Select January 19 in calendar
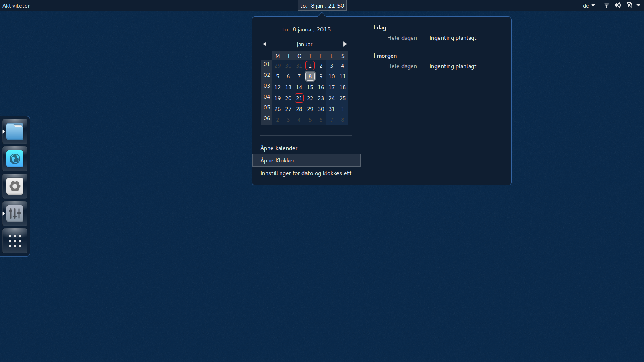This screenshot has width=644, height=362. [x=277, y=98]
